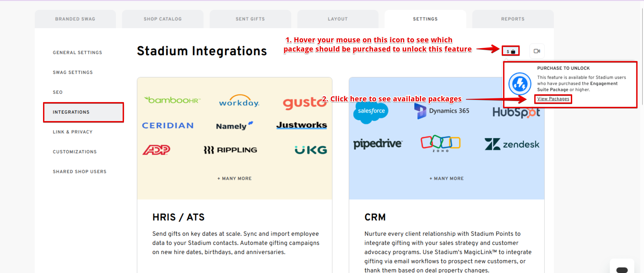Click the CRM integration card heading

tap(375, 217)
